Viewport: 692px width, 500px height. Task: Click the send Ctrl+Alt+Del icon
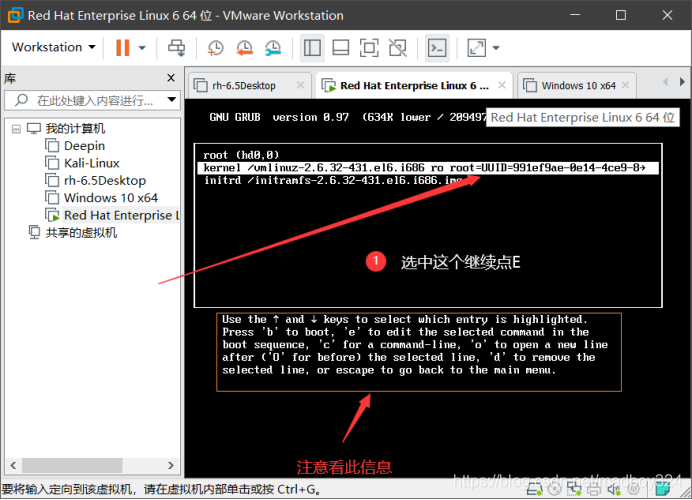point(177,48)
